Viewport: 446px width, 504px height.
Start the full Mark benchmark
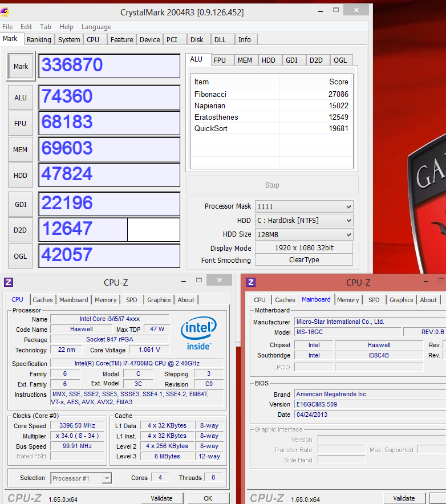pyautogui.click(x=21, y=66)
